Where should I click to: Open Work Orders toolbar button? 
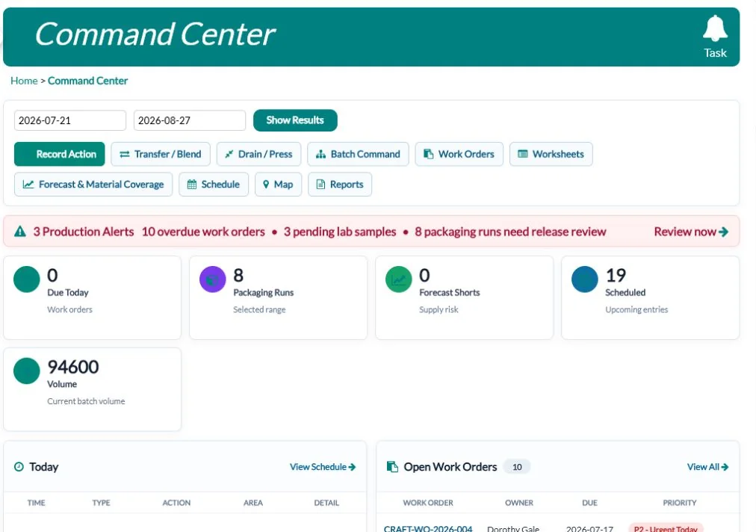click(459, 154)
